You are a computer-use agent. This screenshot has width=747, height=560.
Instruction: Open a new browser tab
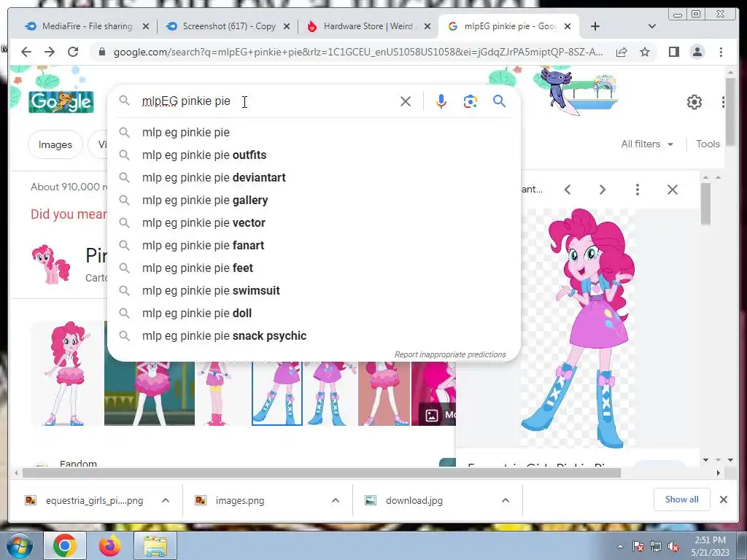click(595, 26)
